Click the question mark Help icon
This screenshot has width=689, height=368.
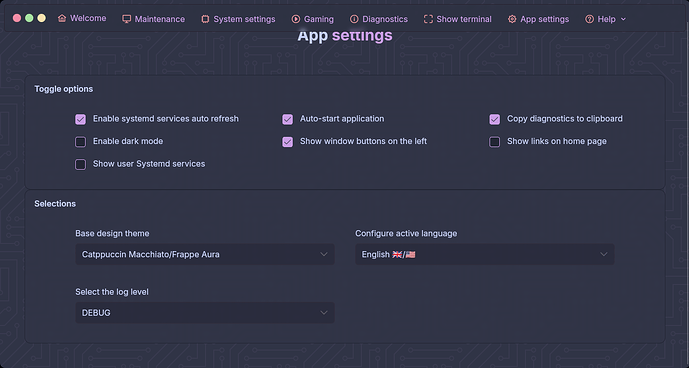click(589, 19)
